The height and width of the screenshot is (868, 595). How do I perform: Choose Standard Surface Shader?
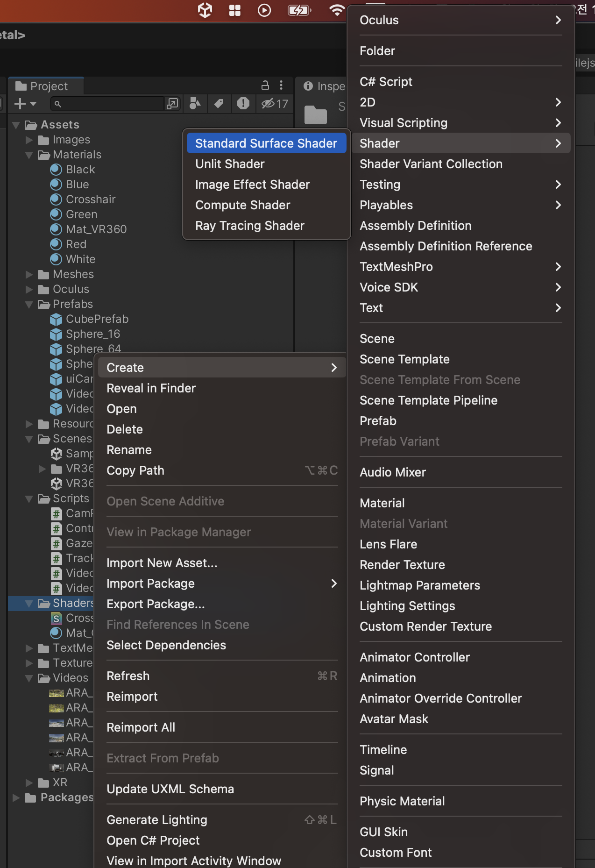pyautogui.click(x=266, y=143)
